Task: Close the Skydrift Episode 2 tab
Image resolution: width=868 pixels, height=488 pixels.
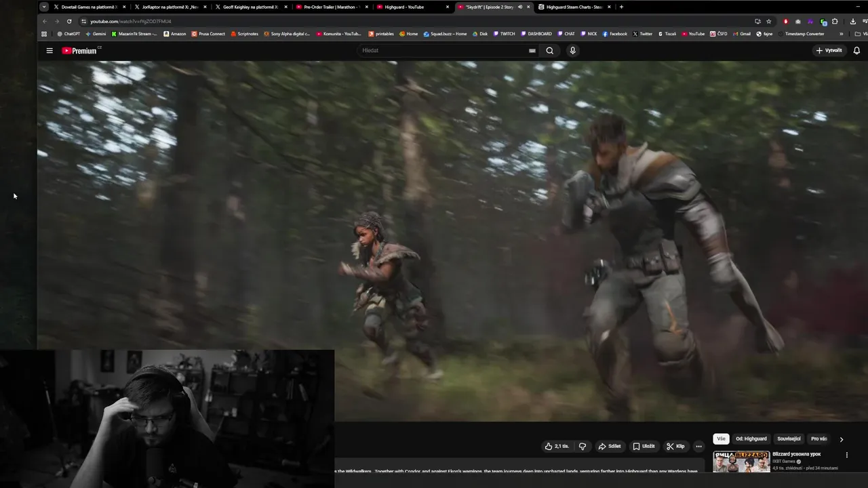Action: (528, 7)
